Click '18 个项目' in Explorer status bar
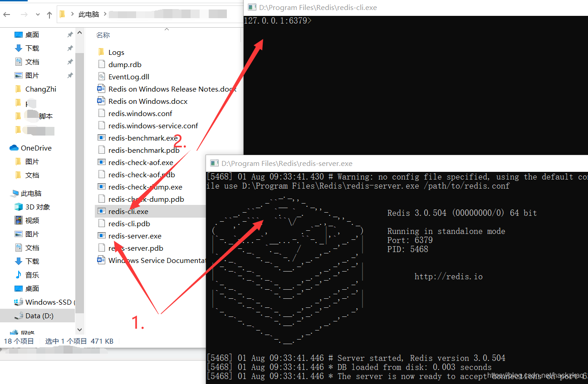 19,341
